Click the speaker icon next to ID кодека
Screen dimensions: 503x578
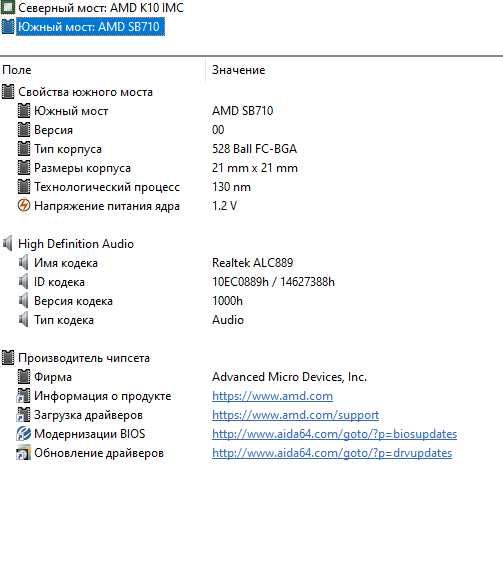pyautogui.click(x=24, y=282)
